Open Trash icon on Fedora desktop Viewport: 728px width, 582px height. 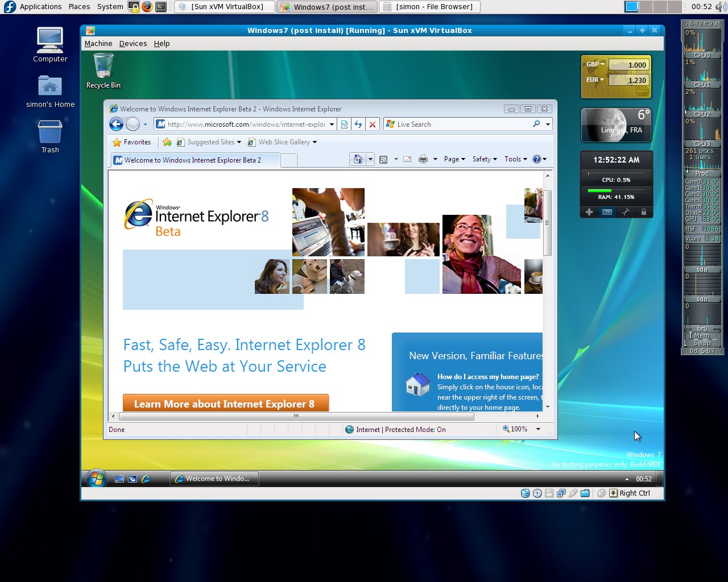point(50,136)
